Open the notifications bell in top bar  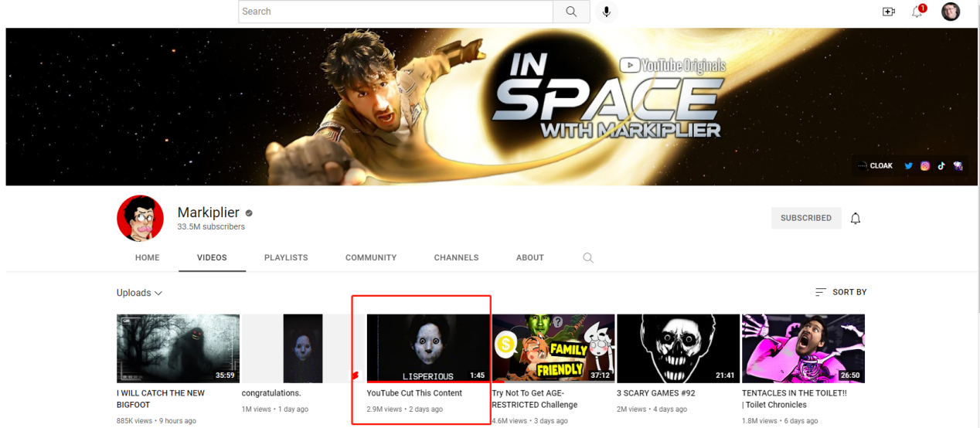pos(917,12)
